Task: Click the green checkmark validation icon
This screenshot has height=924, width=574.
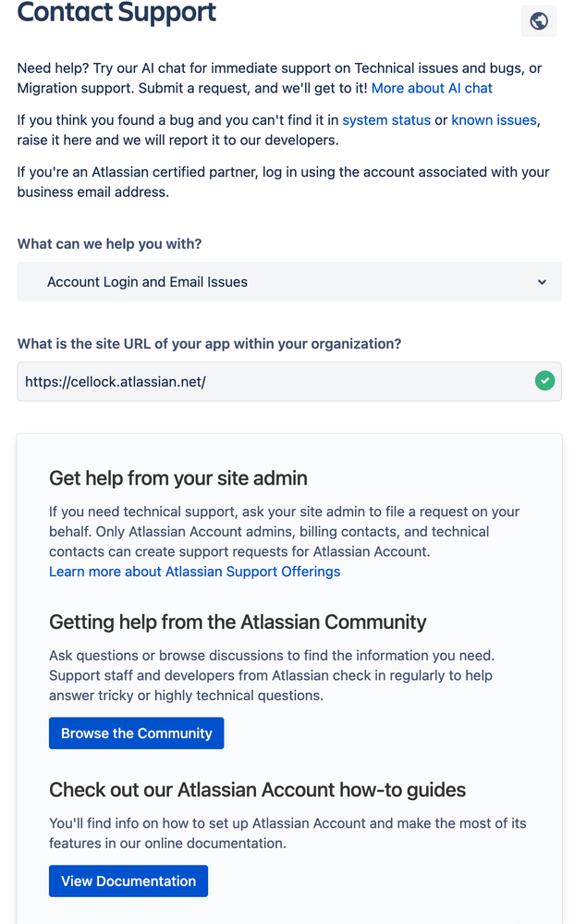Action: coord(544,381)
